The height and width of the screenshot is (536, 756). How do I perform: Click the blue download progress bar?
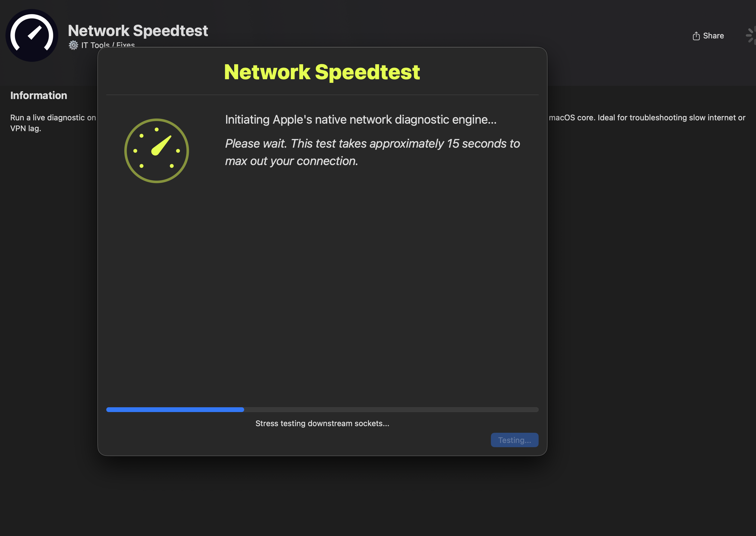click(322, 410)
